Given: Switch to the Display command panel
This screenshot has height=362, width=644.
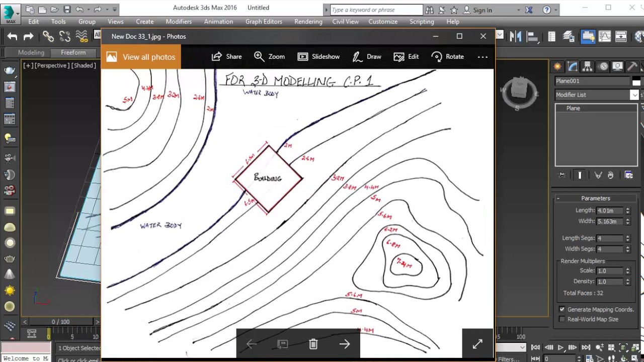Looking at the screenshot, I should point(618,67).
